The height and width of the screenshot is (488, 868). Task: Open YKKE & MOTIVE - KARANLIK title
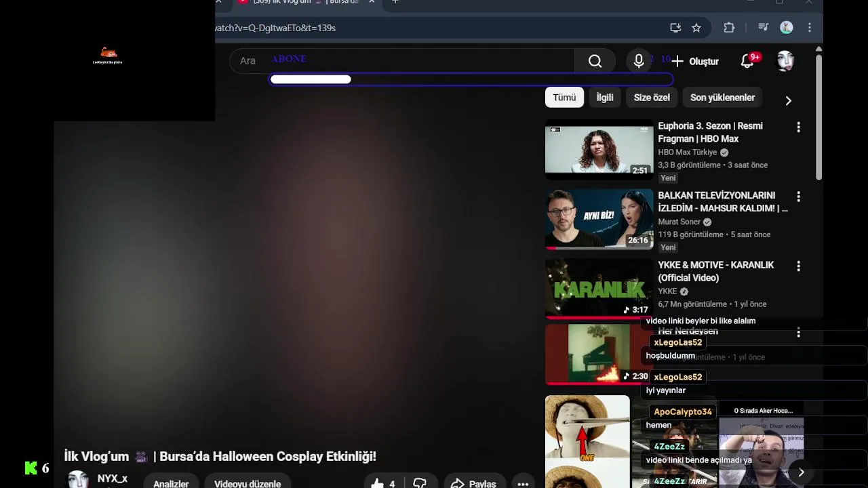pos(715,271)
